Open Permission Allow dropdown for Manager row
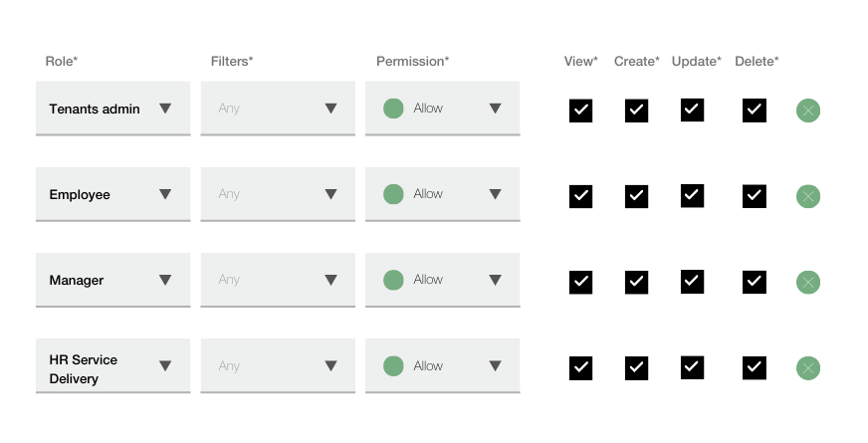The height and width of the screenshot is (443, 868). 442,280
